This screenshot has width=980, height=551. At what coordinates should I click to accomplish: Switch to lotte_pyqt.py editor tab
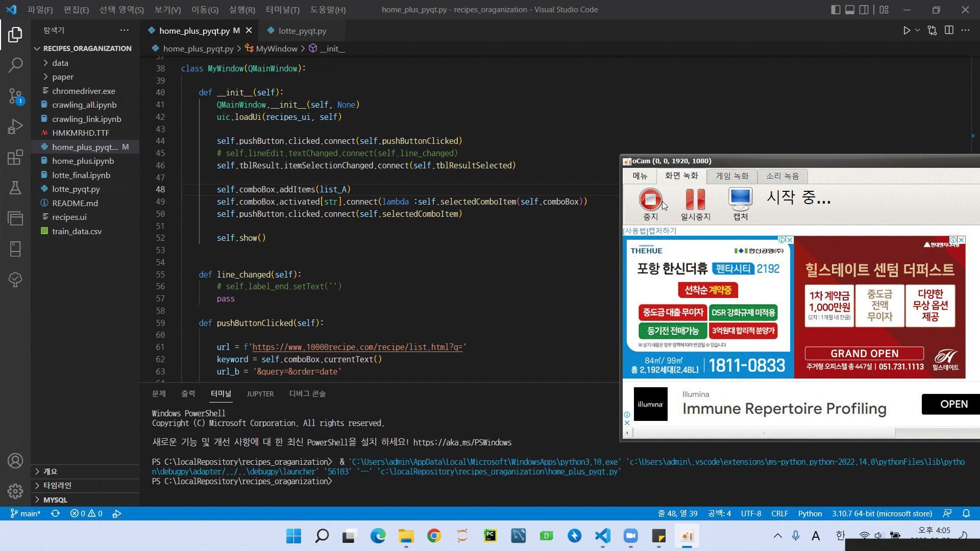pyautogui.click(x=302, y=31)
